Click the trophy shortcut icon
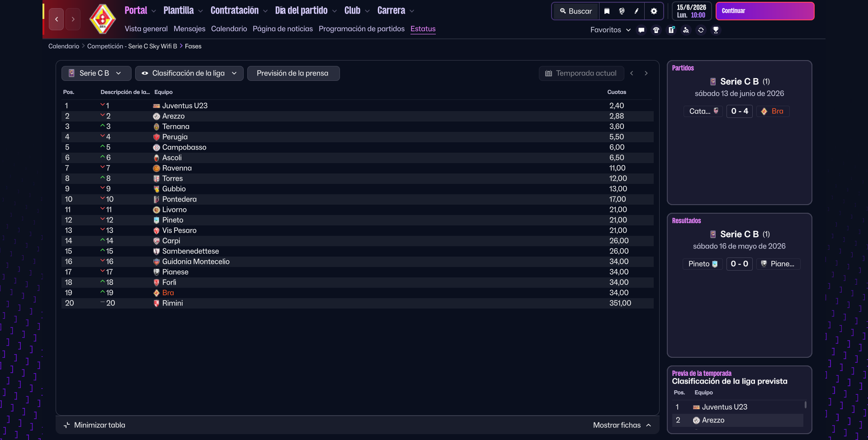 click(716, 30)
